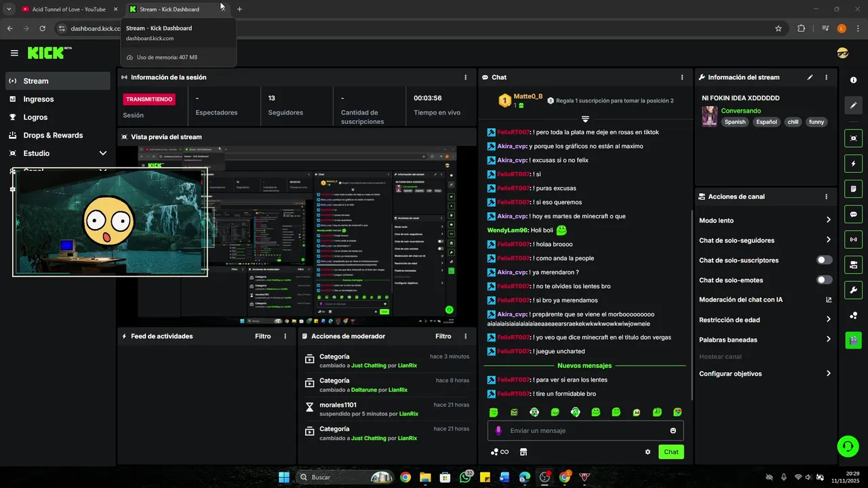Click the Nuevos mensajes divider link
The image size is (868, 488).
pyautogui.click(x=585, y=365)
